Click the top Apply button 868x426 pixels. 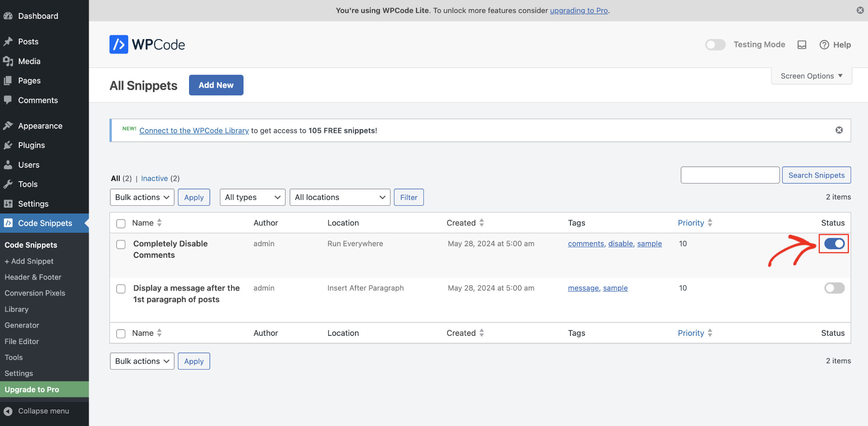[x=194, y=197]
